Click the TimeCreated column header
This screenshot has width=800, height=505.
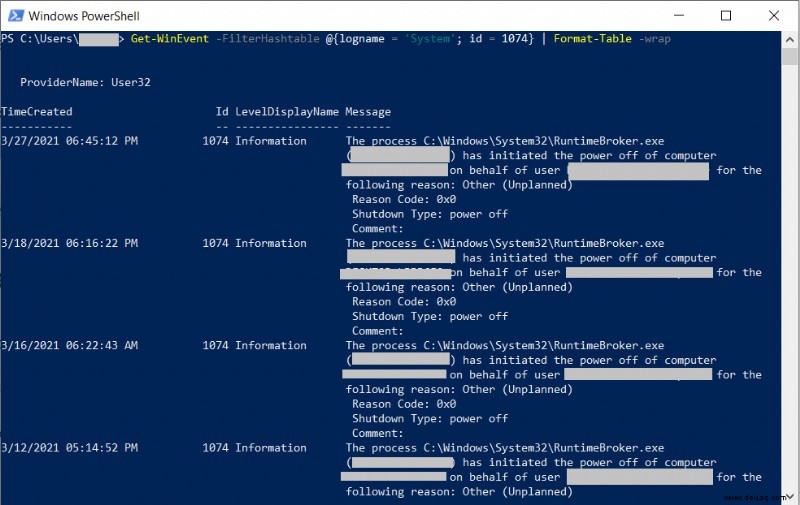tap(37, 112)
